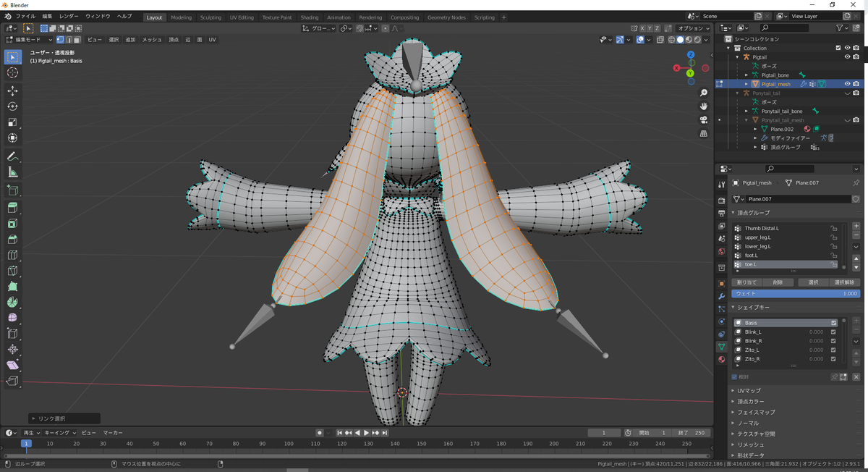Viewport: 868px width, 472px height.
Task: Open the File menu
Action: [25, 17]
